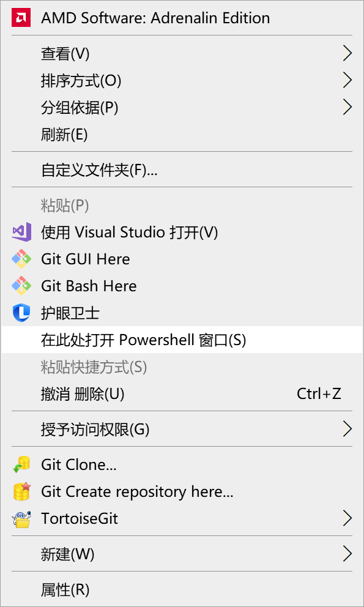
Task: Click the Git Bash Here icon
Action: 21,286
